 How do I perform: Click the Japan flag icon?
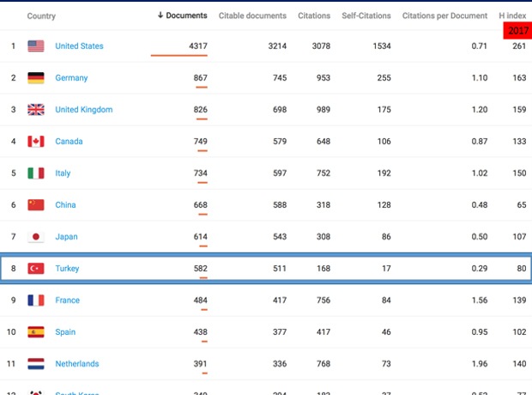(36, 237)
